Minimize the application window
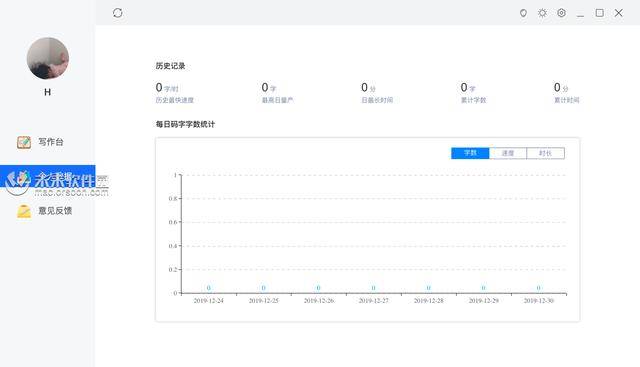This screenshot has width=640, height=367. point(580,16)
